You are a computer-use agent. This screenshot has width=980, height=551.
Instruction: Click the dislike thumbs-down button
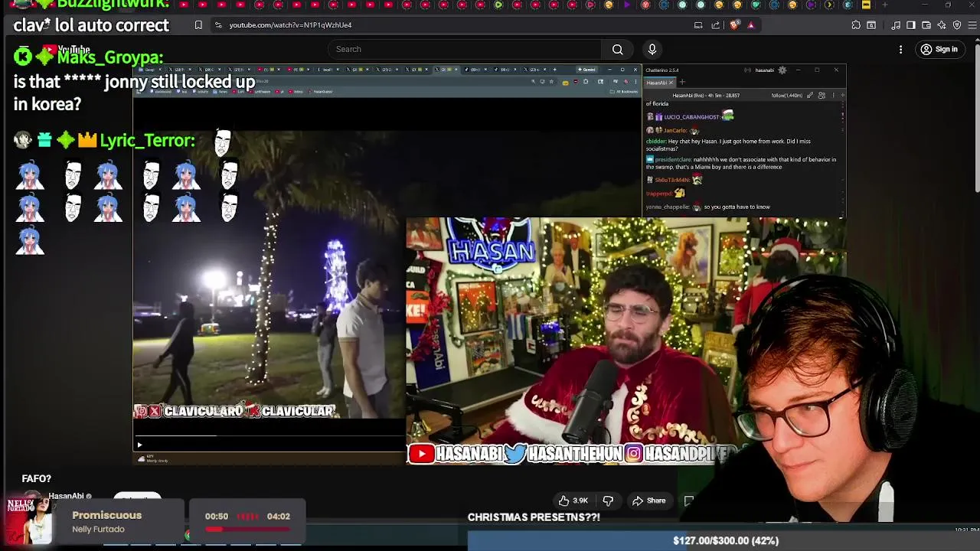click(608, 500)
